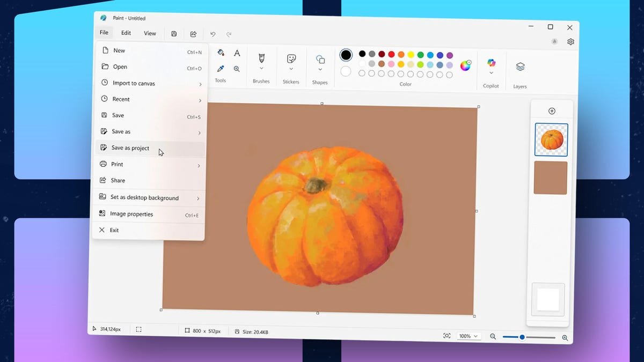Pick a color with the Eyedropper tool
This screenshot has height=362, width=644.
coord(220,69)
